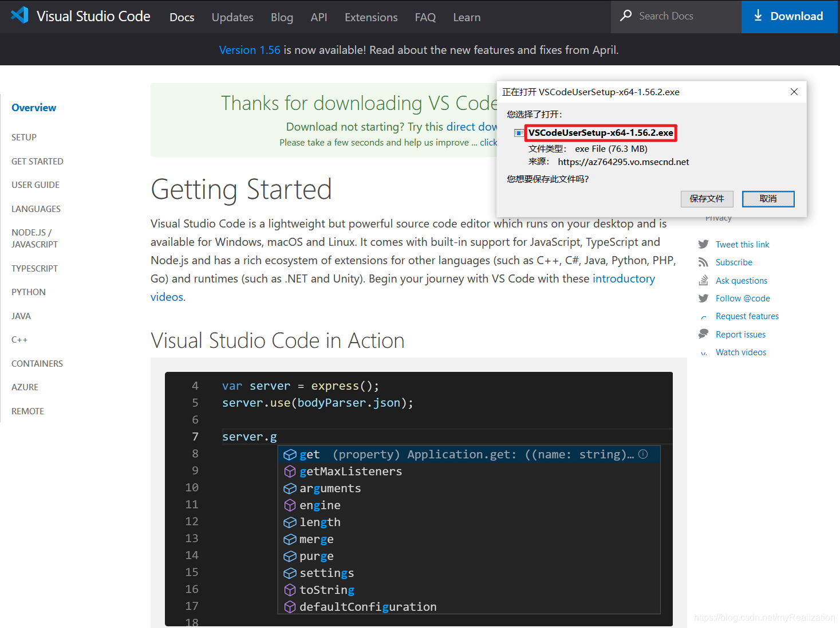
Task: Click the 保存文件 (Save File) button
Action: pos(707,199)
